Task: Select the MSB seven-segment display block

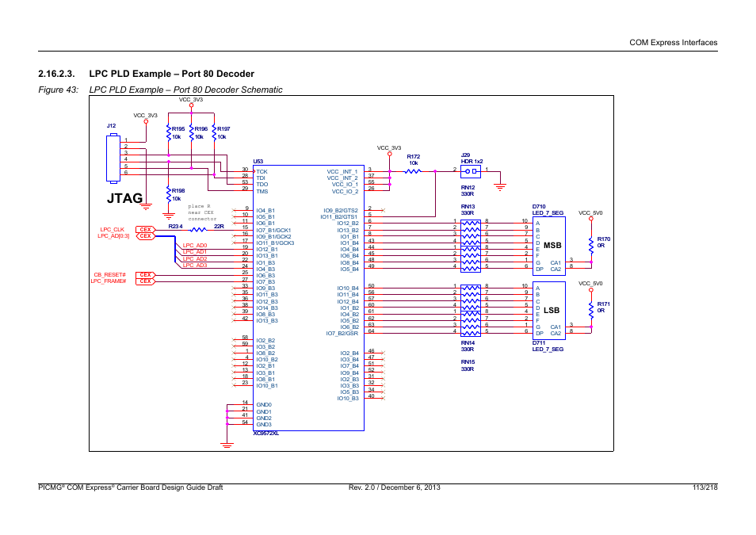Action: click(548, 245)
